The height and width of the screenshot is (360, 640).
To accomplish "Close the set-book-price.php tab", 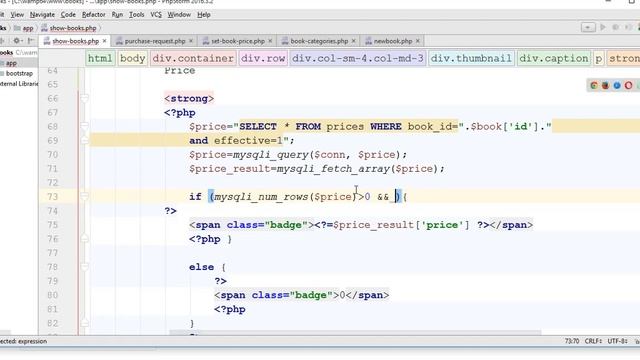I will (270, 41).
